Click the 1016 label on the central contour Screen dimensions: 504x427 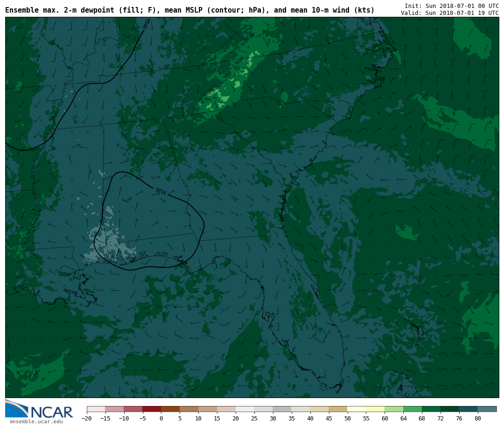tap(161, 191)
